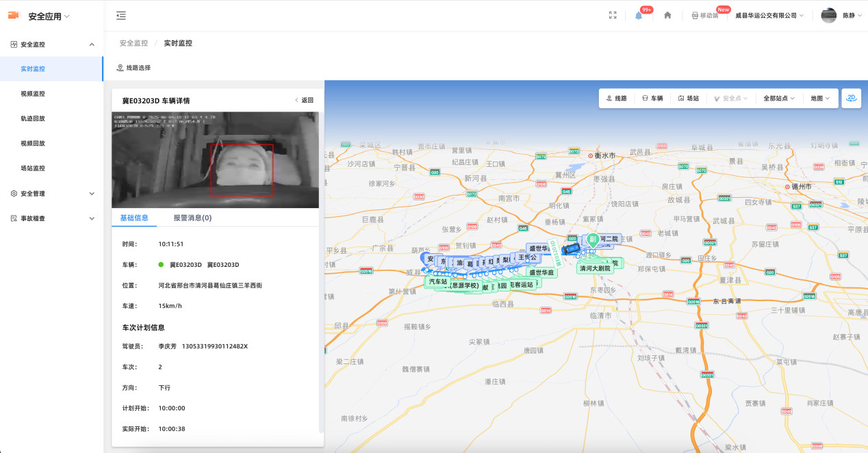Click the 盛世华庭 green station label
The image size is (868, 453).
click(541, 272)
